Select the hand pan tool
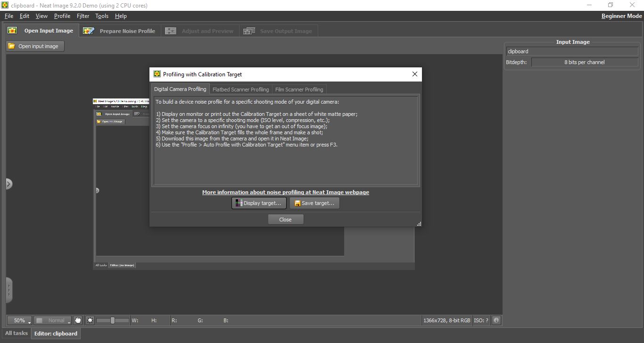 78,320
